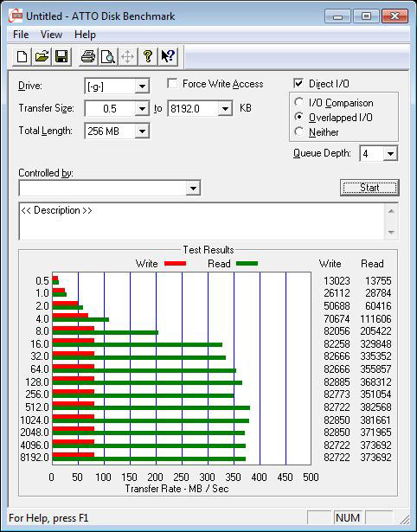Open the File menu
The width and height of the screenshot is (417, 532).
click(21, 35)
